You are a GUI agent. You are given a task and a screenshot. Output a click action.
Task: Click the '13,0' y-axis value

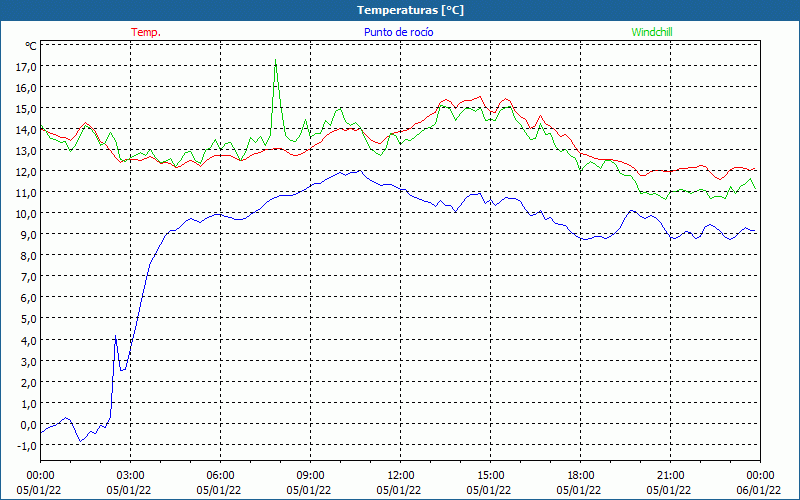click(26, 151)
